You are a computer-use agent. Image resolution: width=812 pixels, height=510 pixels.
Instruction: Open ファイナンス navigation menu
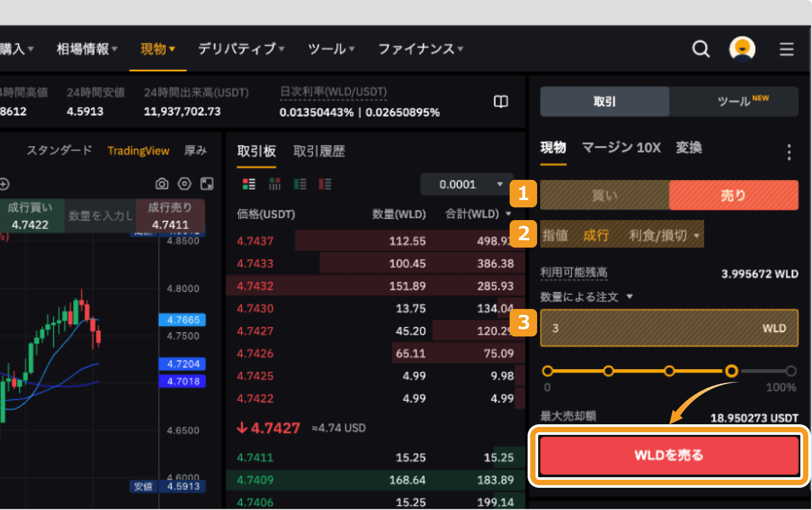point(421,49)
